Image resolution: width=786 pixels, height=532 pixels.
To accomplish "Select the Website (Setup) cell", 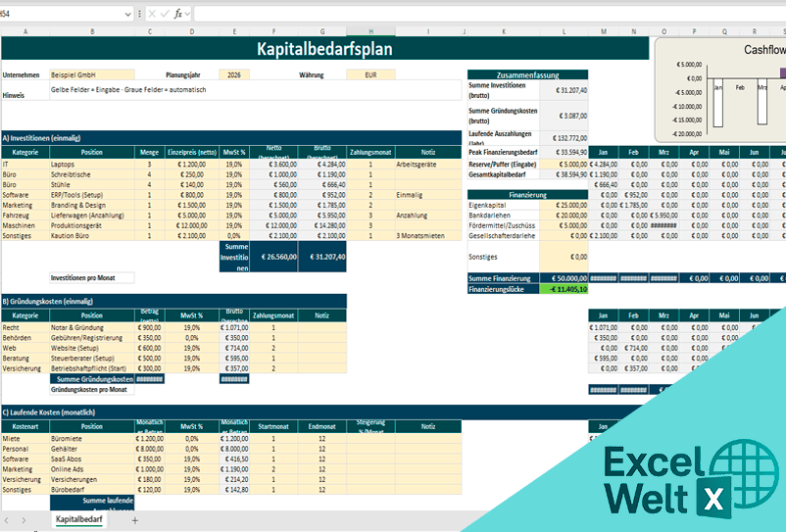I will [92, 348].
